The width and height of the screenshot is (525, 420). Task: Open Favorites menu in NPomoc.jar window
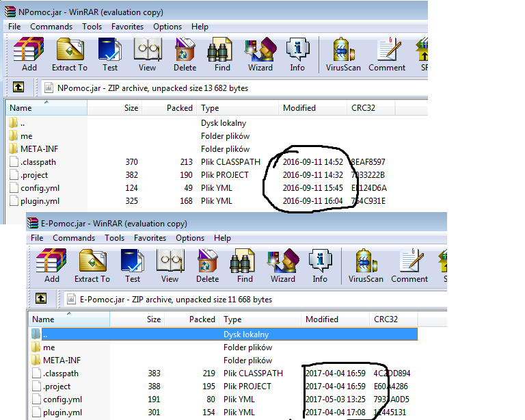(x=127, y=27)
